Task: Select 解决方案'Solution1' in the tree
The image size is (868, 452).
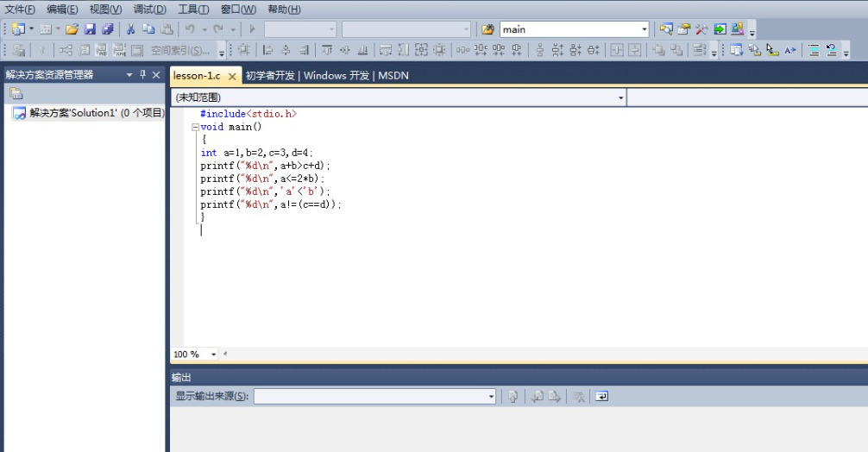Action: tap(95, 113)
